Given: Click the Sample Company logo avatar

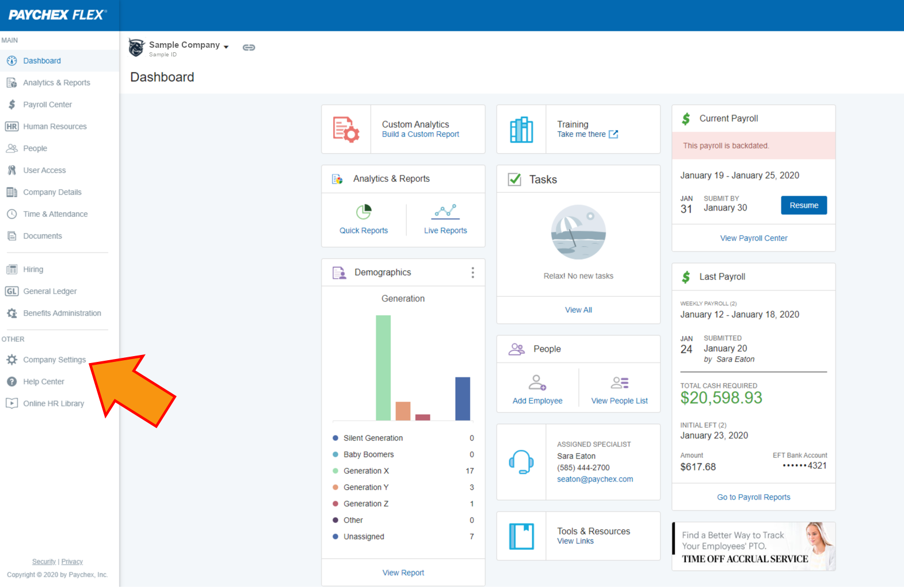Looking at the screenshot, I should coord(136,47).
